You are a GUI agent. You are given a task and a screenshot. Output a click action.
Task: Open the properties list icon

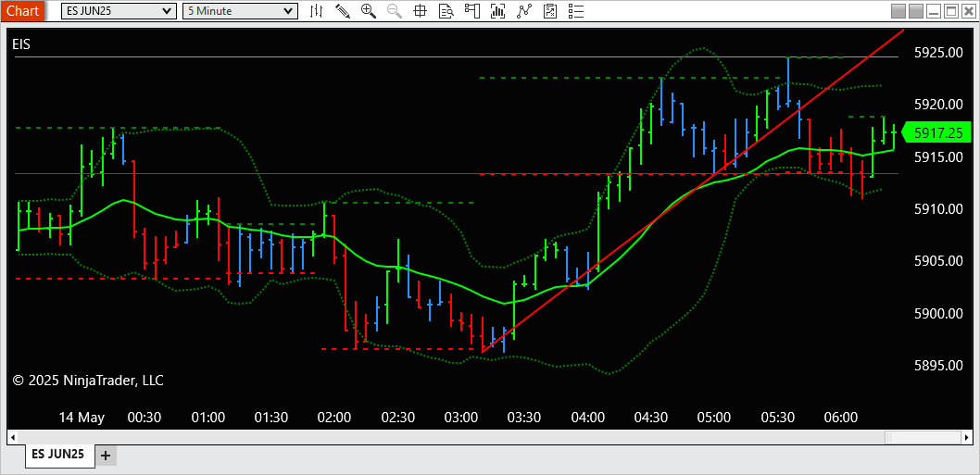click(x=576, y=10)
